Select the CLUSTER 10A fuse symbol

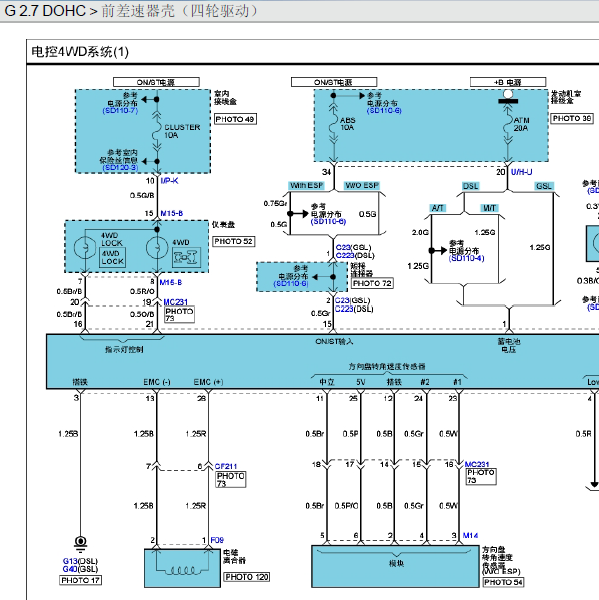157,131
